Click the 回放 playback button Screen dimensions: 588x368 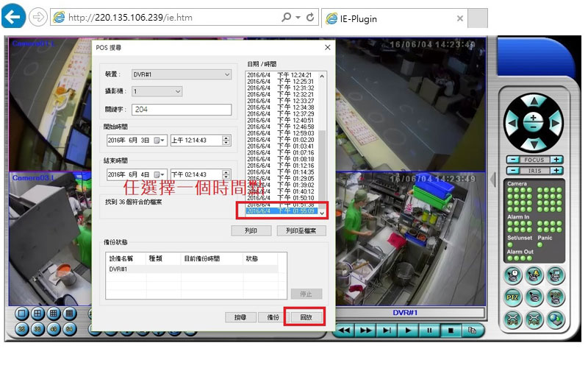click(x=306, y=317)
